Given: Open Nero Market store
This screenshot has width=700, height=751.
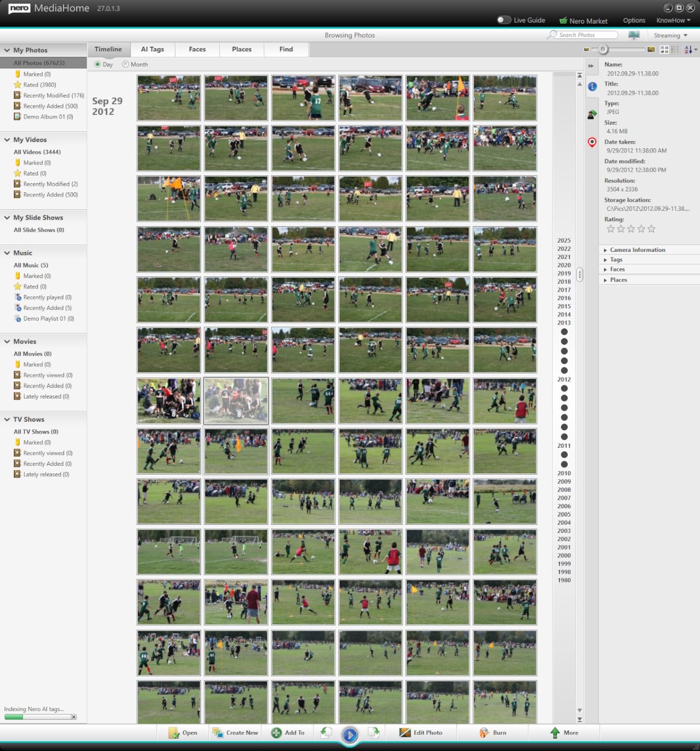Looking at the screenshot, I should (583, 21).
